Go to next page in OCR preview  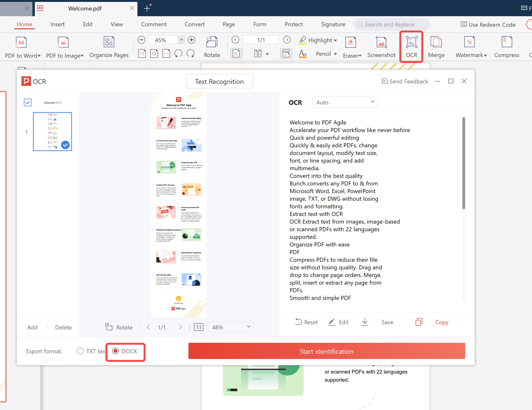(180, 327)
